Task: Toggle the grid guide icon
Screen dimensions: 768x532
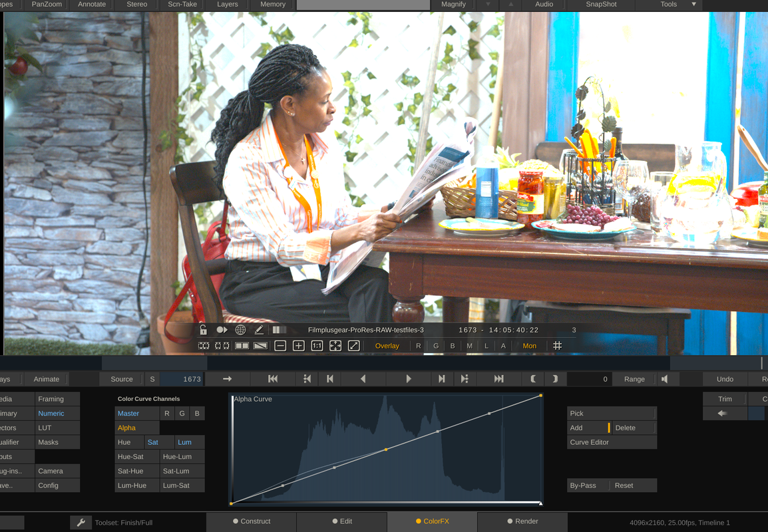Action: pyautogui.click(x=558, y=346)
